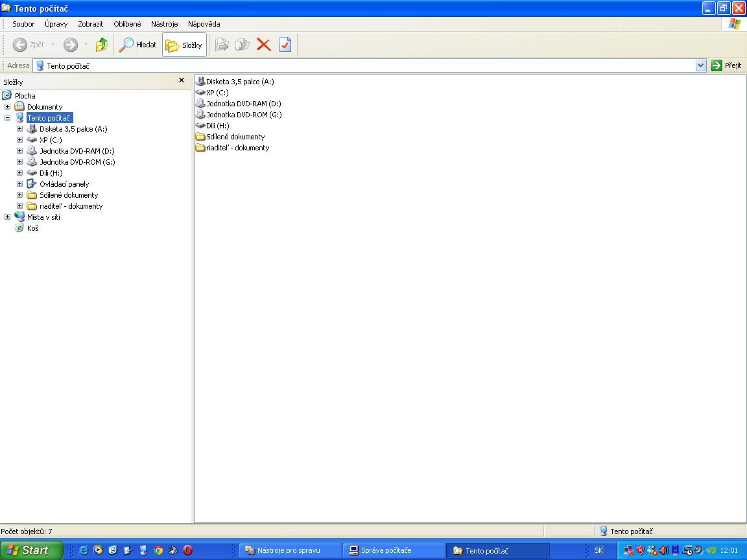Click the XP (C:) drive icon in right pane
Screen dimensions: 747x560
(200, 93)
